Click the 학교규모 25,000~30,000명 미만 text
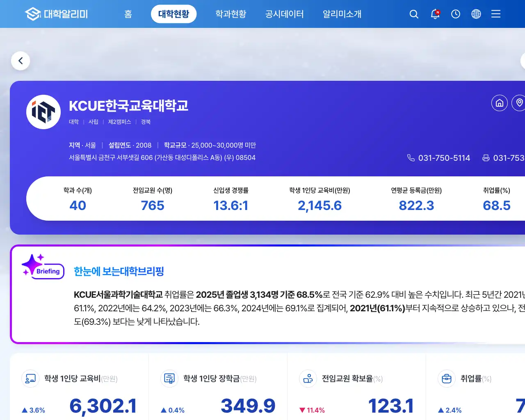This screenshot has width=525, height=420. point(210,145)
